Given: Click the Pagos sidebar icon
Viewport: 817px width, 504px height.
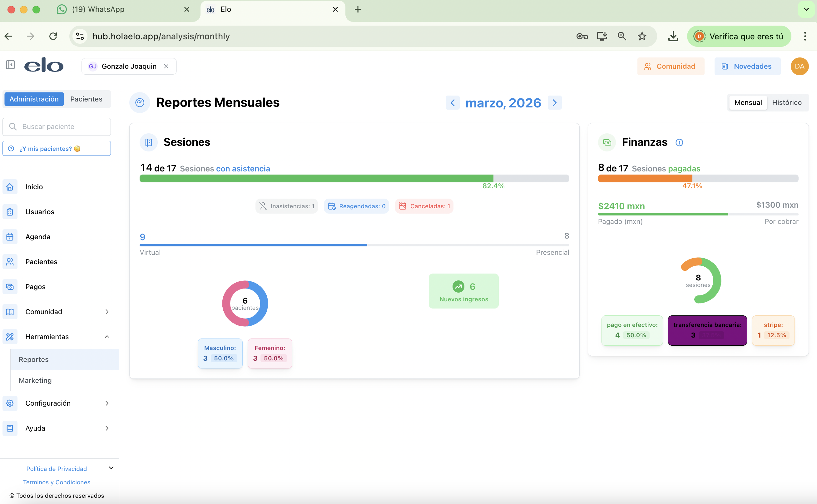Looking at the screenshot, I should [x=10, y=287].
